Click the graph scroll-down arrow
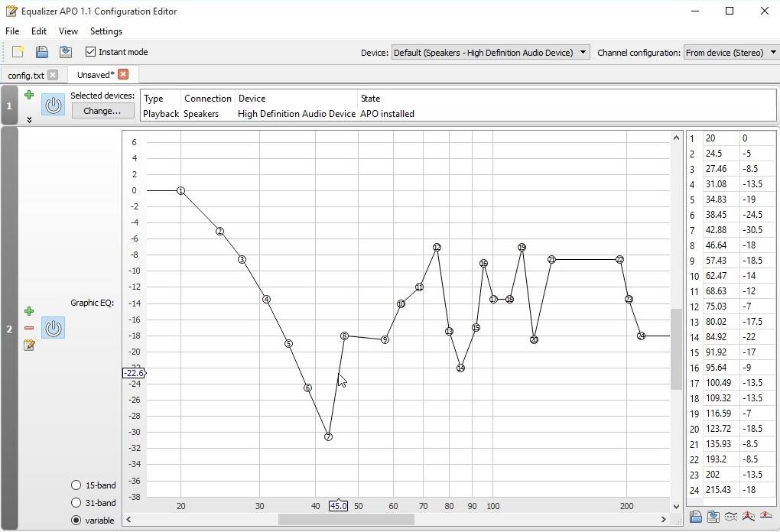The height and width of the screenshot is (532, 780). pos(676,506)
